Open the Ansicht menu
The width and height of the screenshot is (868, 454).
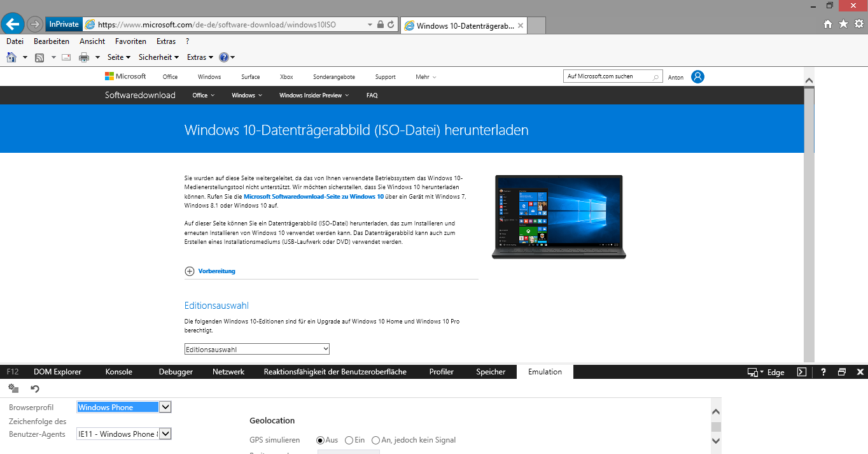pos(92,41)
